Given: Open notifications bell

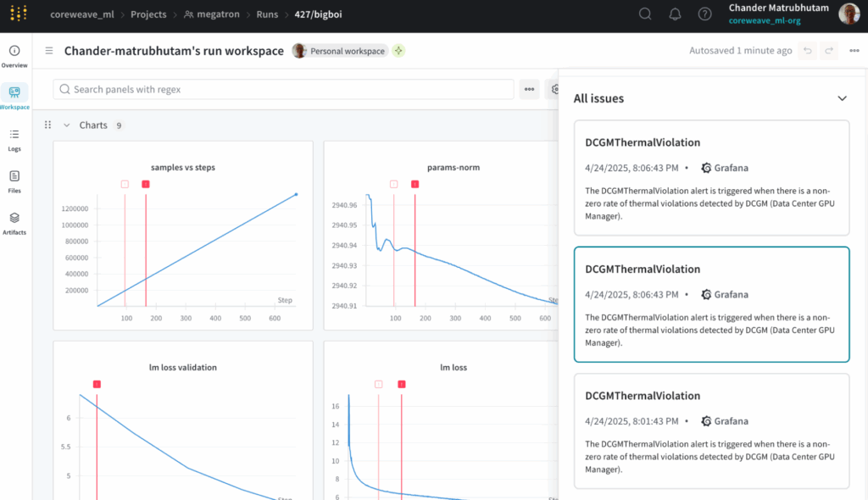Looking at the screenshot, I should pos(675,14).
